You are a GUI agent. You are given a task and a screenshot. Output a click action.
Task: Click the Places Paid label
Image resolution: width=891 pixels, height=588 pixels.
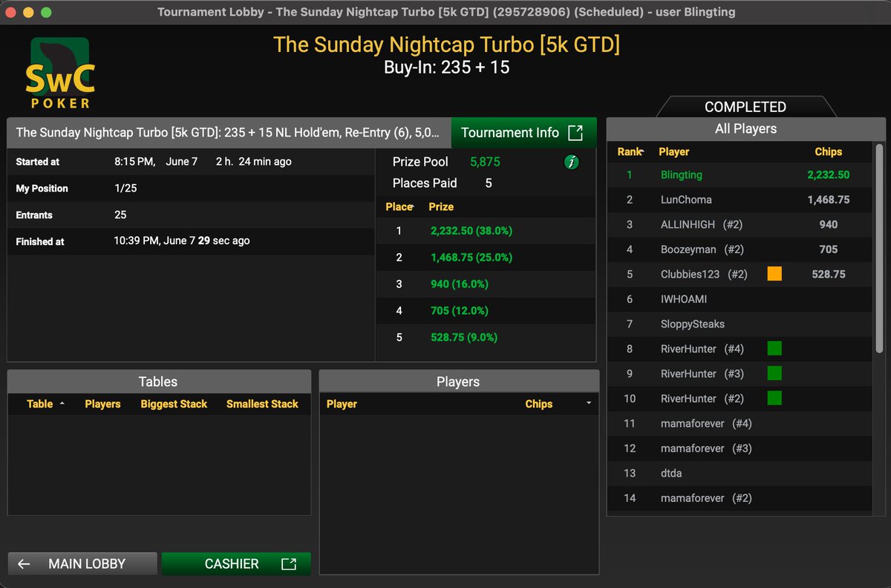[425, 183]
